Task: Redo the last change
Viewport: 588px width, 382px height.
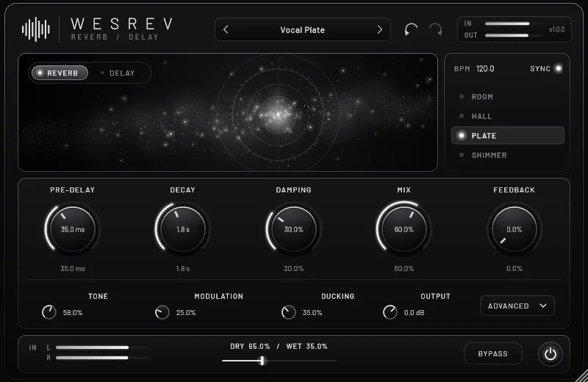Action: tap(436, 29)
